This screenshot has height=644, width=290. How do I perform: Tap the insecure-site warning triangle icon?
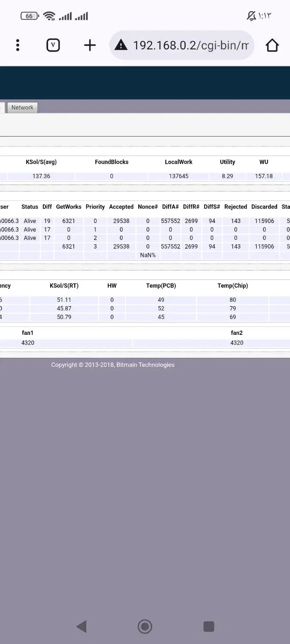click(121, 45)
